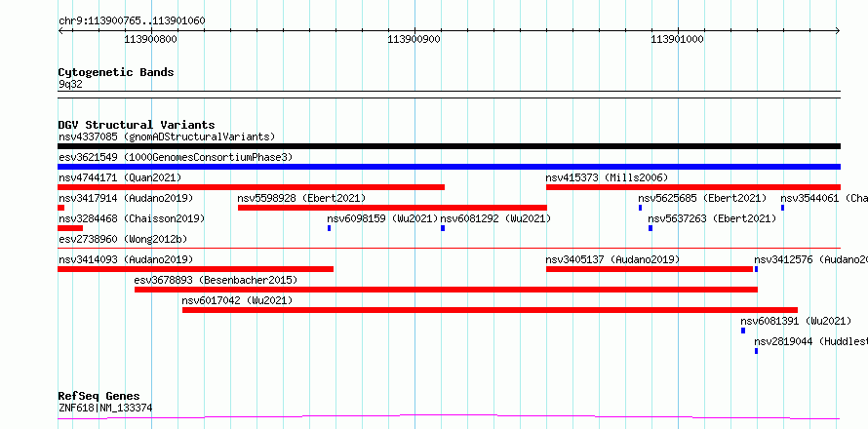This screenshot has height=429, width=868.
Task: Click the nsv6081292 Wu2021 blue marker
Action: 443,228
